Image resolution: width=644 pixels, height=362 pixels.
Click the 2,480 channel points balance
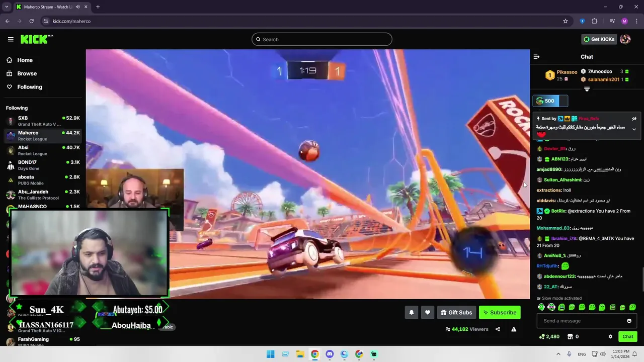(x=549, y=336)
